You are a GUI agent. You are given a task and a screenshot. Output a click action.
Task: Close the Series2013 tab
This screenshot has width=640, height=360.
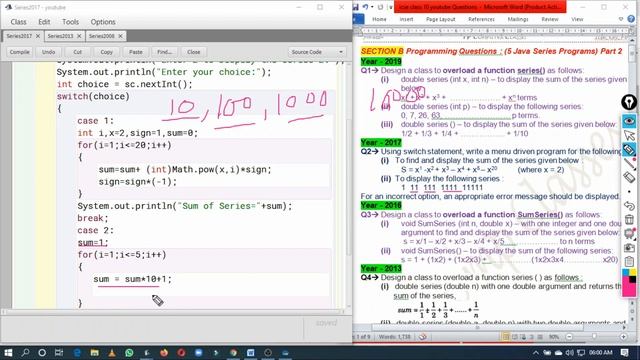[x=79, y=36]
